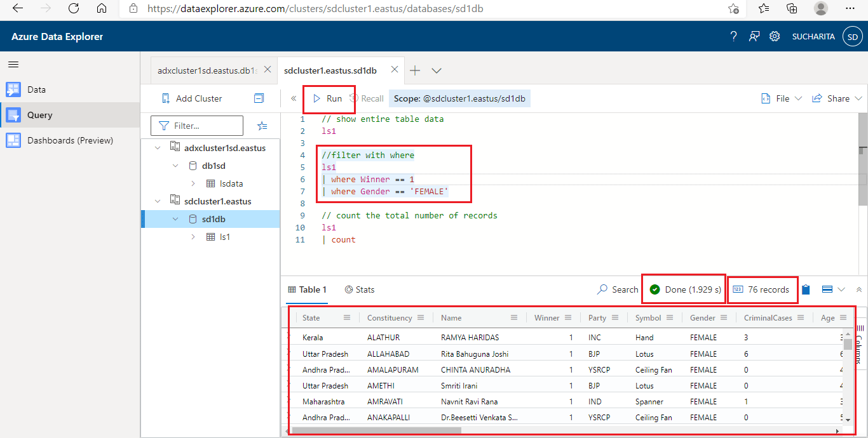This screenshot has height=438, width=868.
Task: Expand the tab list chevron dropdown
Action: click(x=437, y=70)
